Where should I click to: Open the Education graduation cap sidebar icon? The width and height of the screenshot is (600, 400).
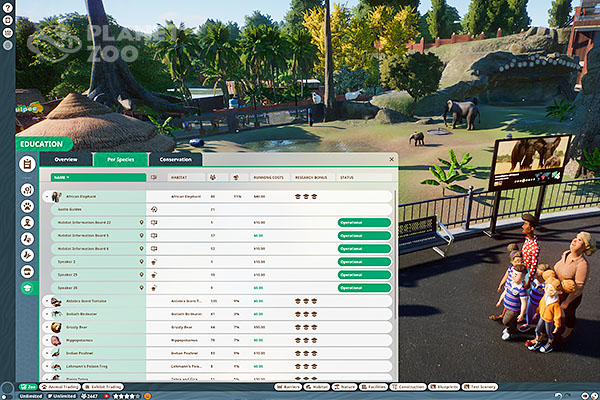(x=27, y=288)
